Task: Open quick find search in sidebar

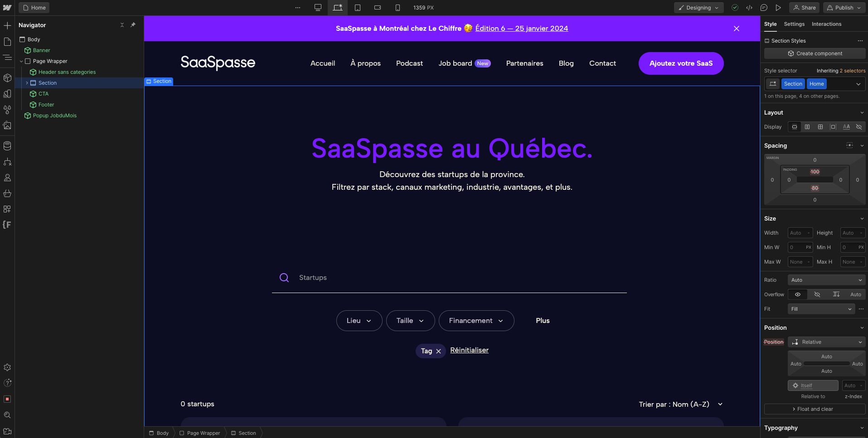Action: (7, 415)
